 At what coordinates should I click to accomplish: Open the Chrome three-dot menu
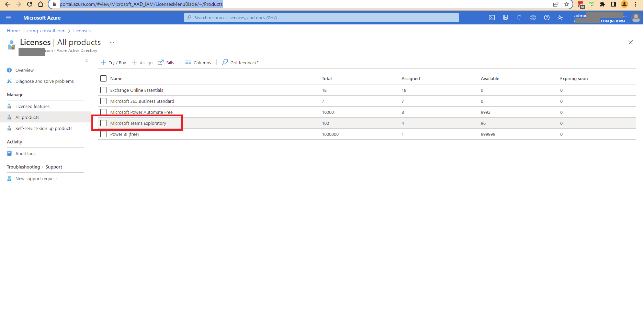[x=636, y=4]
